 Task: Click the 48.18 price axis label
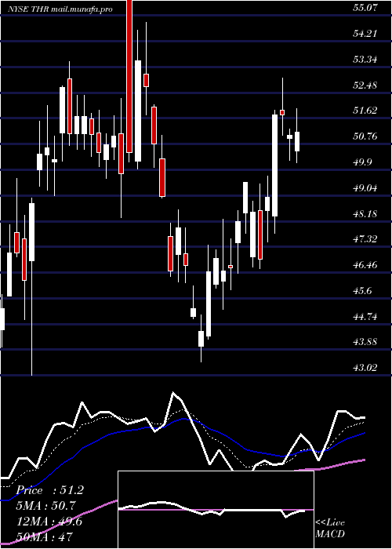365,213
